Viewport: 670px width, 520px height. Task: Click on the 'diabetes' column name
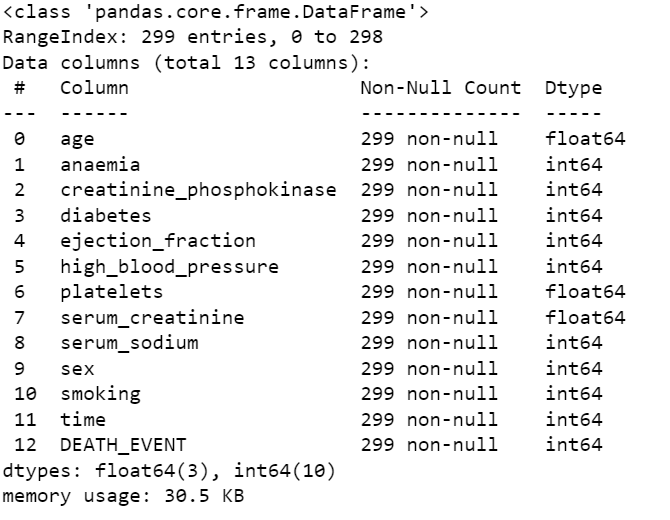point(105,215)
